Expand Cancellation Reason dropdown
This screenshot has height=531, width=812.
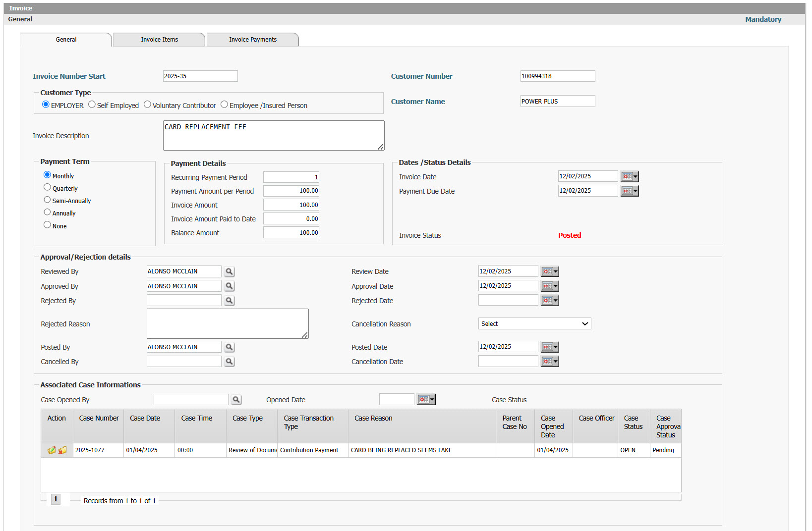534,323
